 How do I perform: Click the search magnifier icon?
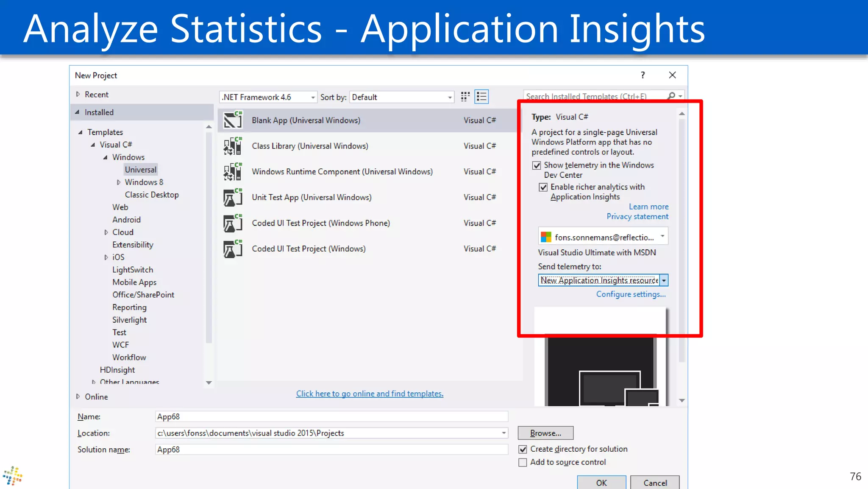pyautogui.click(x=671, y=96)
